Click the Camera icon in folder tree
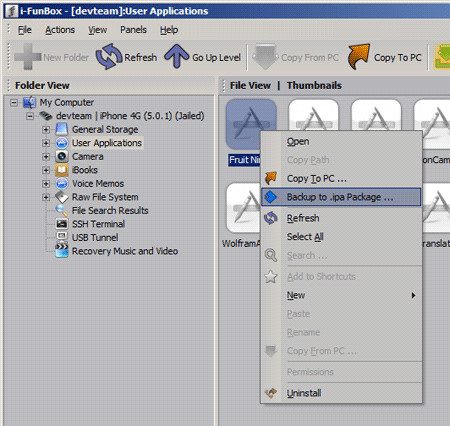The width and height of the screenshot is (450, 426). pyautogui.click(x=62, y=156)
